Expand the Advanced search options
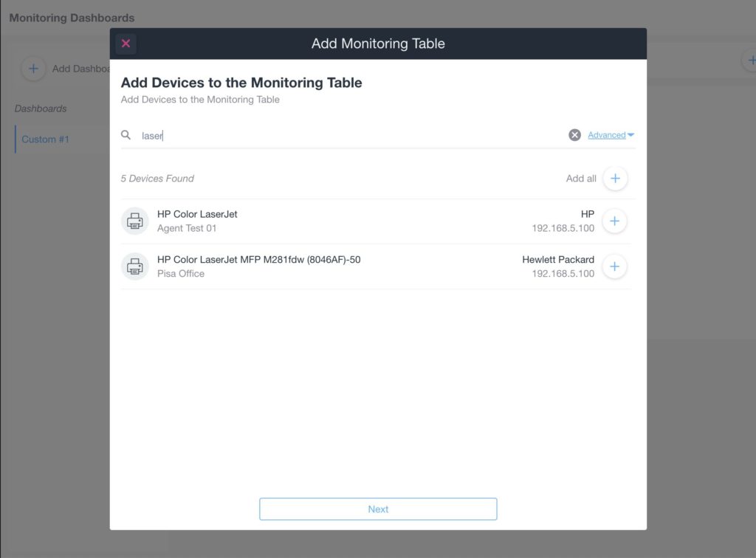This screenshot has height=558, width=756. pos(607,135)
